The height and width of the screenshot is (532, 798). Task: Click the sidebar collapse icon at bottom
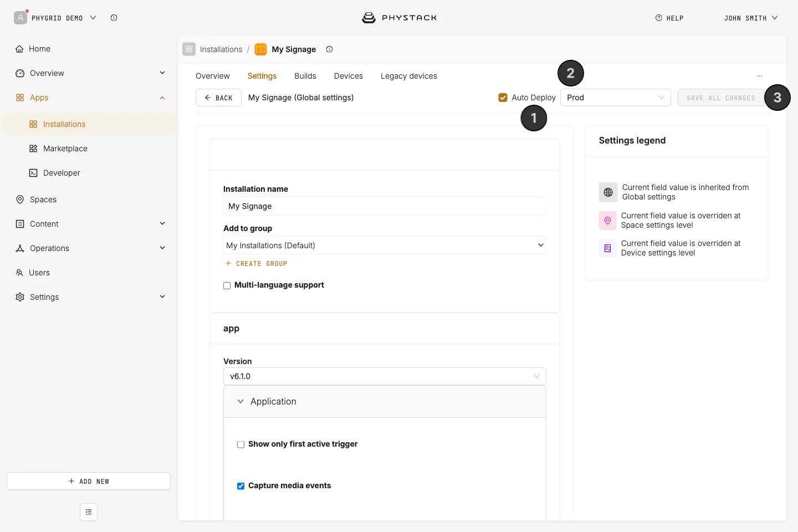[x=89, y=512]
